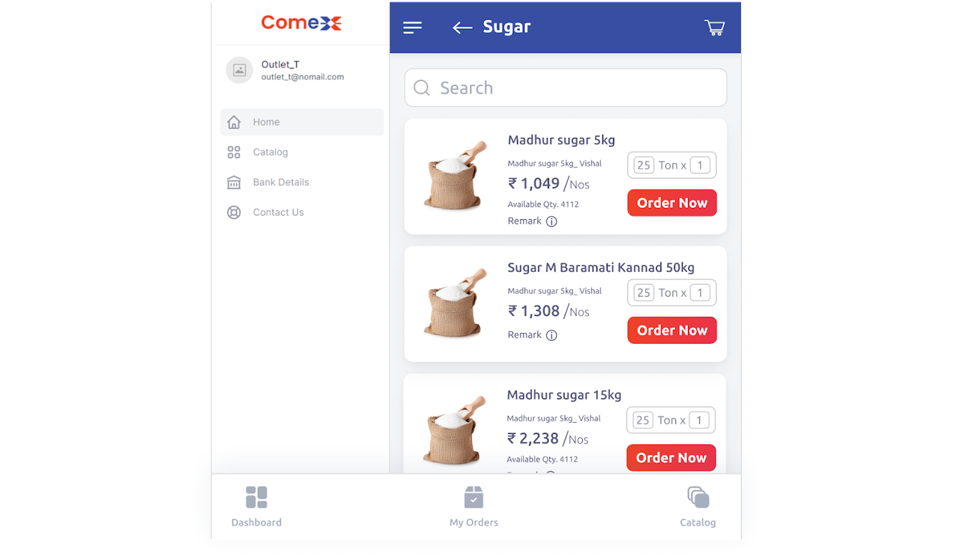
Task: Select Home in the sidebar
Action: point(302,122)
